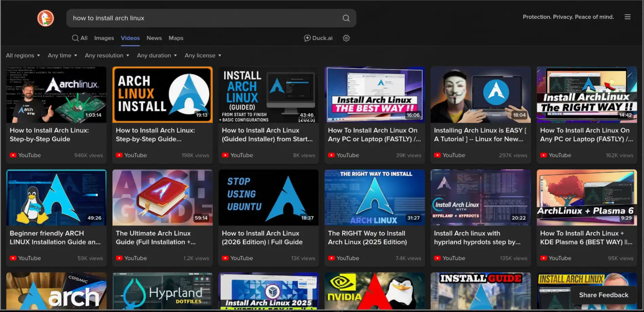Click the search query input field

(x=204, y=18)
